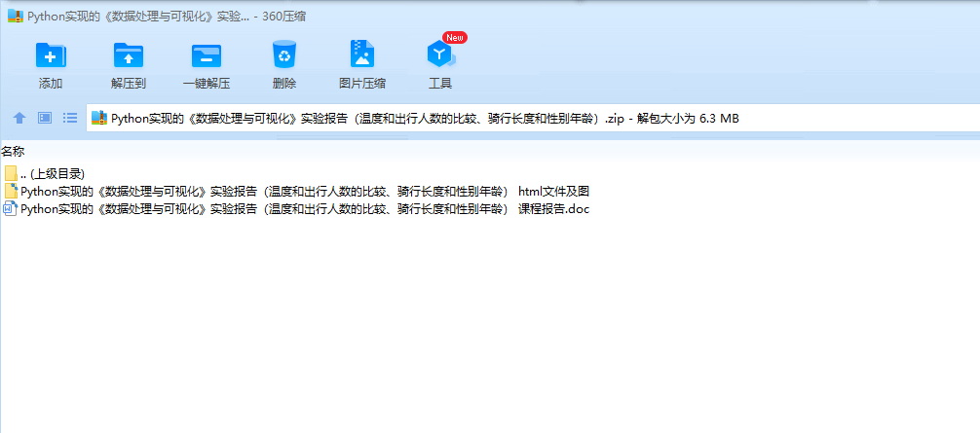Switch to the list view icon
Image resolution: width=980 pixels, height=433 pixels.
click(x=70, y=118)
